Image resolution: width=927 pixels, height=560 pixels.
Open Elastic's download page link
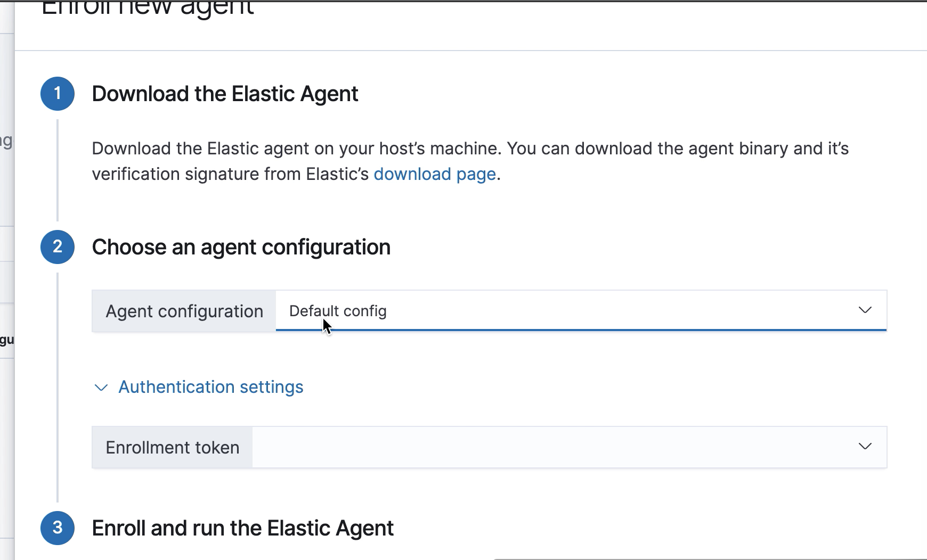[x=435, y=174]
